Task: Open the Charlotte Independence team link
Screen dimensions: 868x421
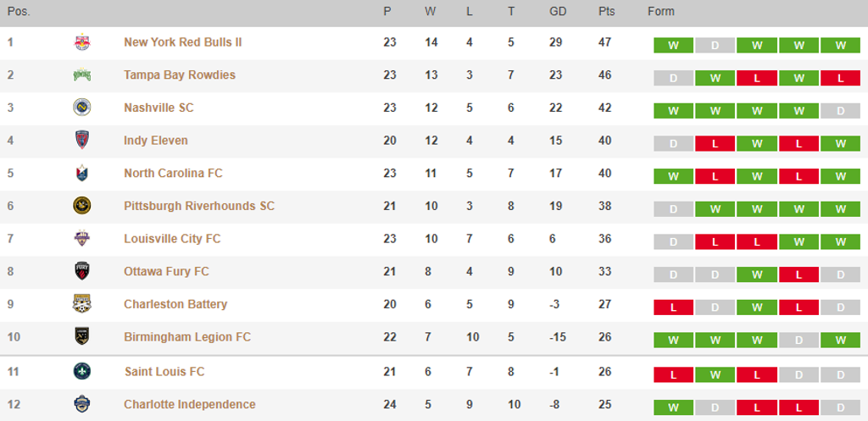Action: coord(190,404)
